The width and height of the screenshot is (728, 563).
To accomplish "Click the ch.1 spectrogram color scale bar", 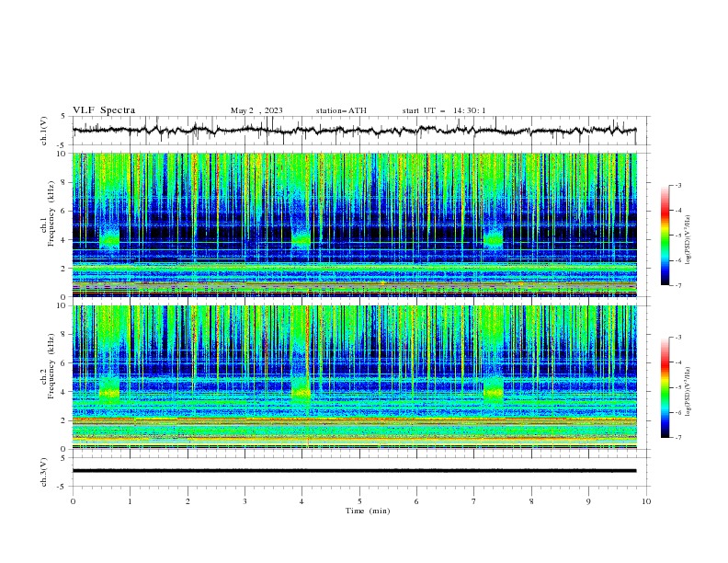I will tap(665, 236).
